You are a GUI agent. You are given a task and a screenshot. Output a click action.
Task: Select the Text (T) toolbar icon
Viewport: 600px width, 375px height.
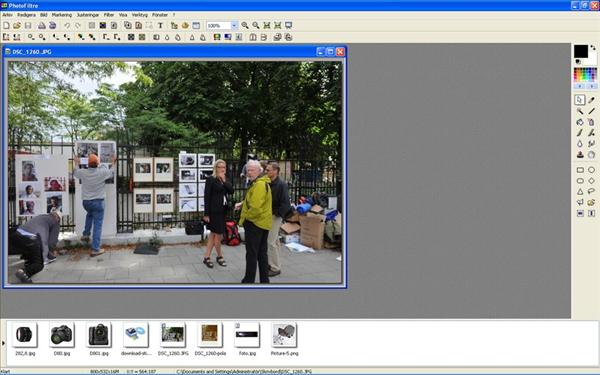tap(160, 26)
